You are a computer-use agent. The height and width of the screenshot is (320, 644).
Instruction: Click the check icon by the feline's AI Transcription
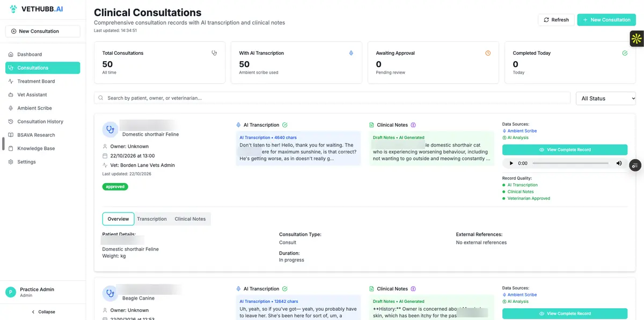(284, 125)
